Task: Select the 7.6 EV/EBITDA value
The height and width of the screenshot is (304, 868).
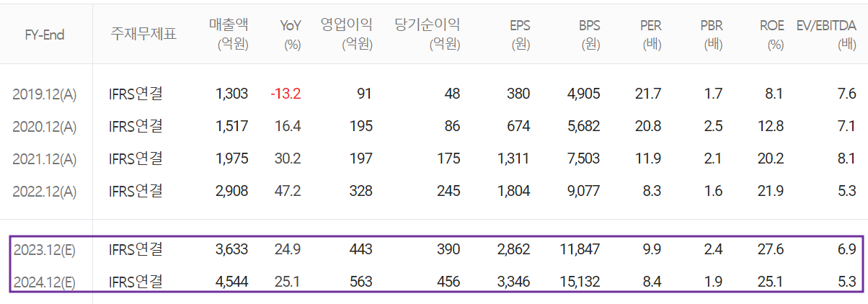Action: click(847, 94)
